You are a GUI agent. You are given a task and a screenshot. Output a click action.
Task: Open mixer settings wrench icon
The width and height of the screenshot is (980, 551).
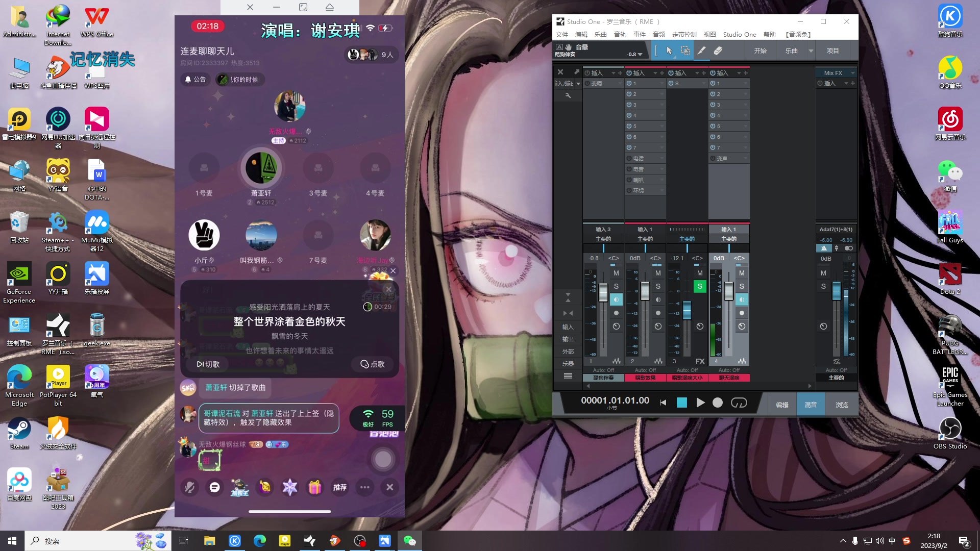pos(568,95)
